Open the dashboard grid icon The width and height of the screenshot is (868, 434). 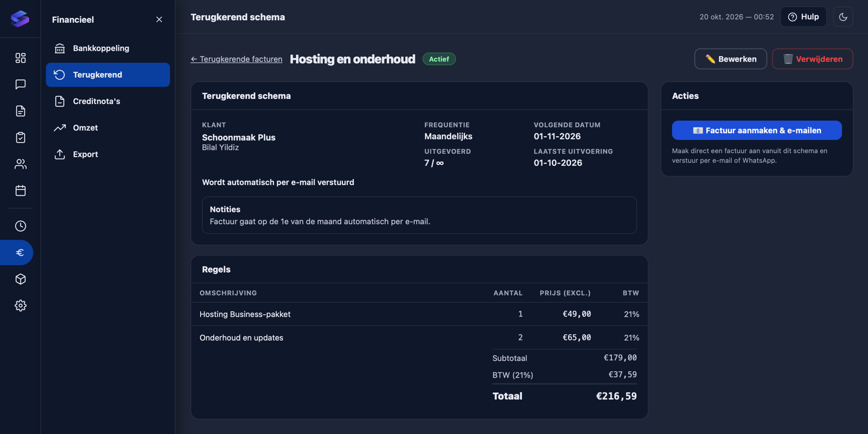pyautogui.click(x=21, y=58)
